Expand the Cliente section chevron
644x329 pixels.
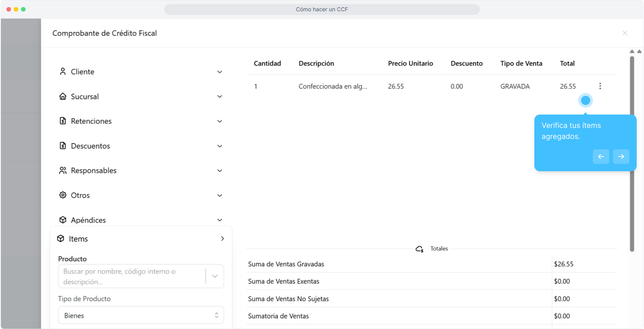tap(220, 72)
